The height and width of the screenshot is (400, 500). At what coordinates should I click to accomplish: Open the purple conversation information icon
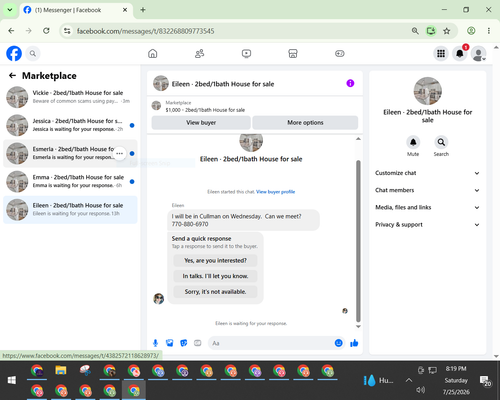350,83
